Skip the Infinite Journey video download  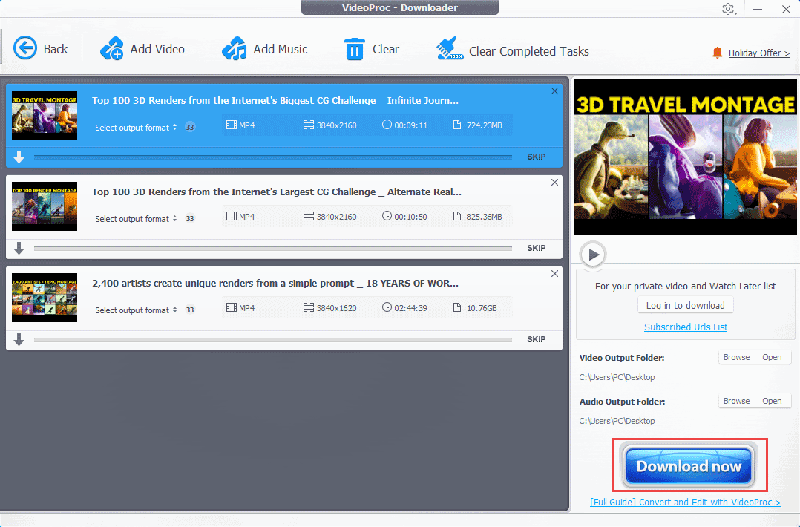point(536,157)
